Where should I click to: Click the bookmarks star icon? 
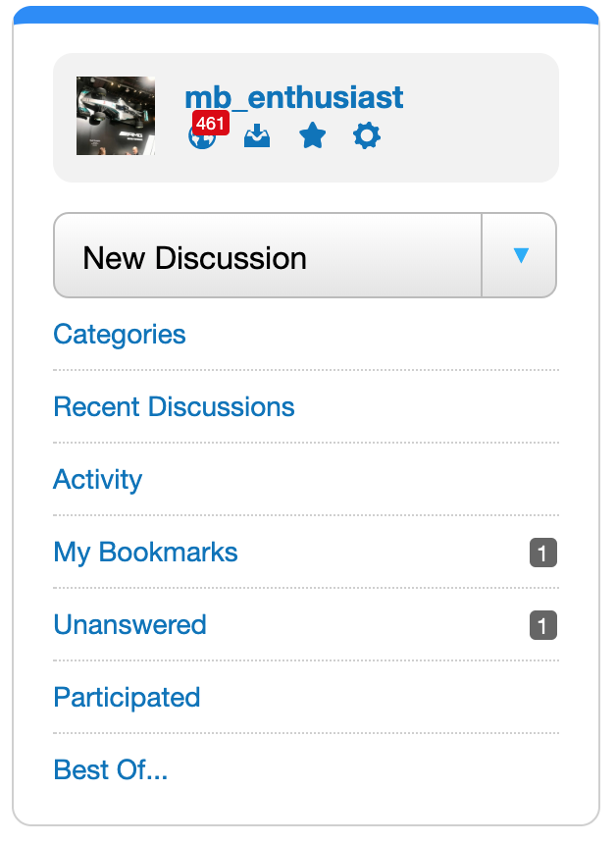pos(312,135)
